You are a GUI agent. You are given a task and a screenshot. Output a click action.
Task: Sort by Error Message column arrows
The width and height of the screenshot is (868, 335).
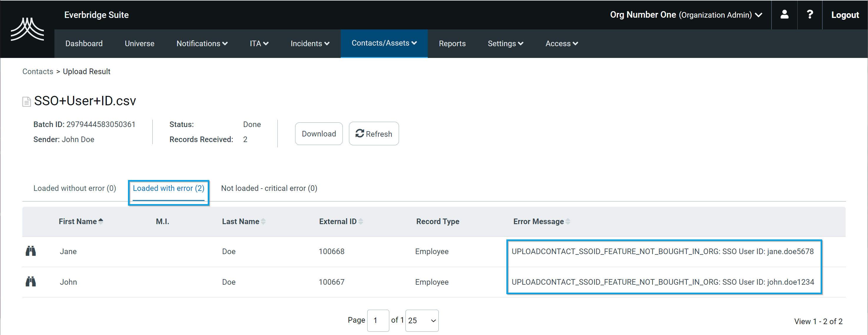click(568, 221)
